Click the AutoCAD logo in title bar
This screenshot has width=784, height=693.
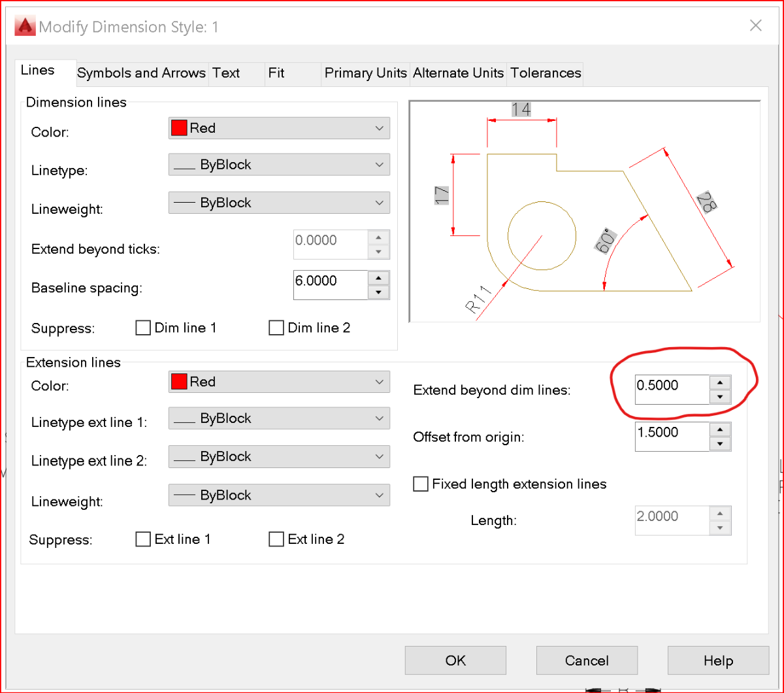coord(25,26)
